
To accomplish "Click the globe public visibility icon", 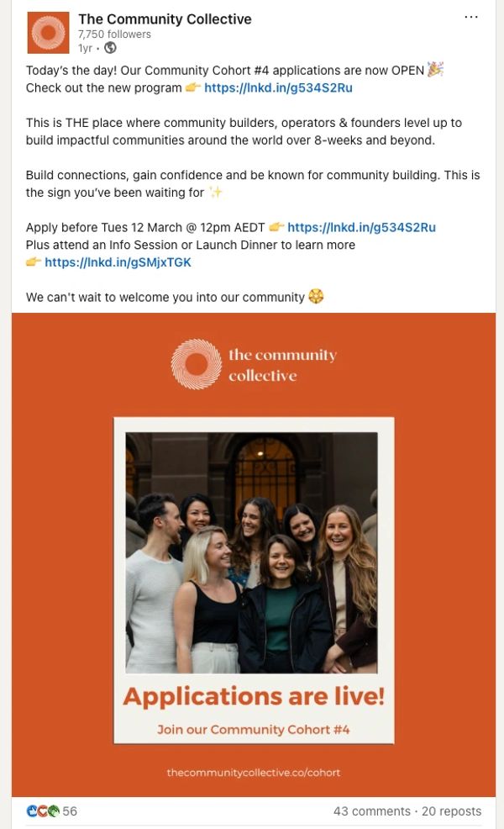I will [110, 48].
